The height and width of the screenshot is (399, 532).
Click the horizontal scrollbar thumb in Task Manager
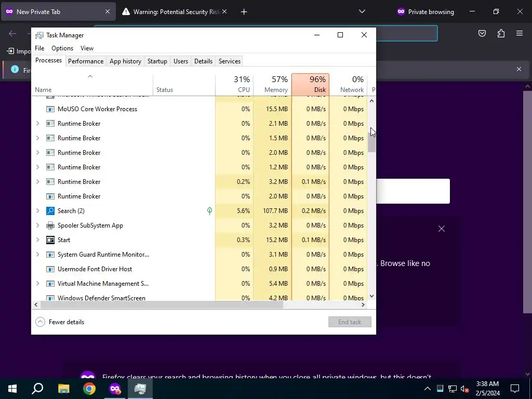(x=162, y=304)
